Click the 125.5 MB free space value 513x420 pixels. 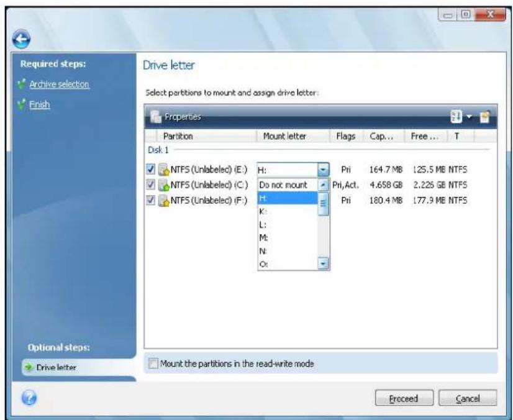[x=429, y=170]
